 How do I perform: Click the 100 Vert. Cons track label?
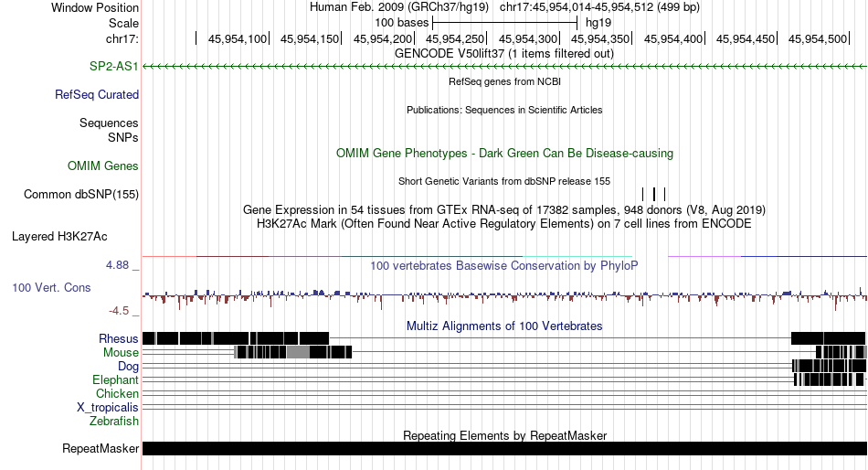point(51,287)
